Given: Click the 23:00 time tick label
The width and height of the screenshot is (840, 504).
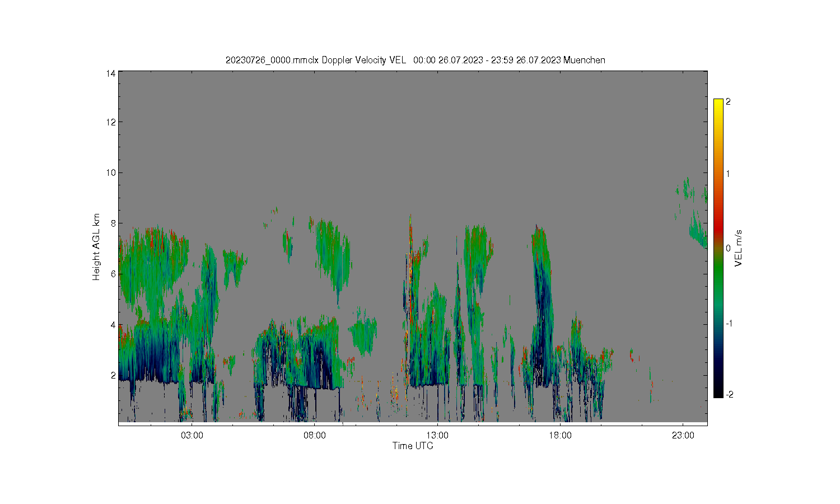Looking at the screenshot, I should click(x=683, y=435).
